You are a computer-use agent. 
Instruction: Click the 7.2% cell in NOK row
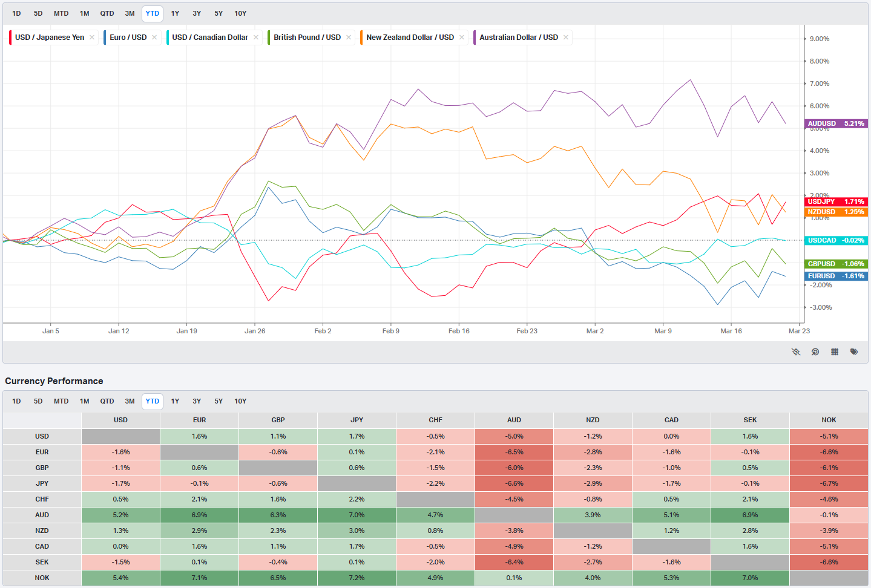(357, 578)
